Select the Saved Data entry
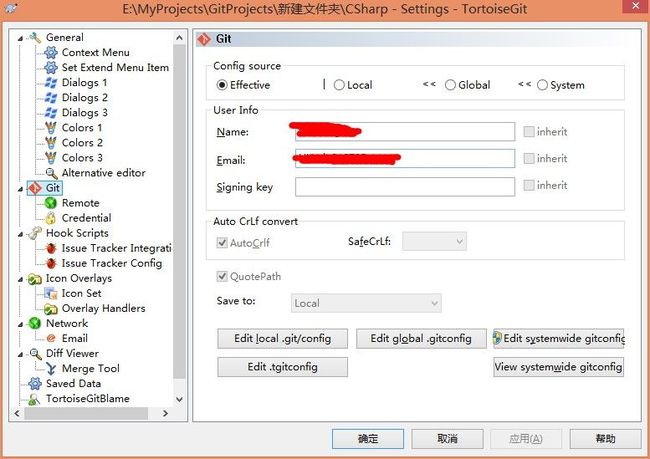 [x=73, y=384]
